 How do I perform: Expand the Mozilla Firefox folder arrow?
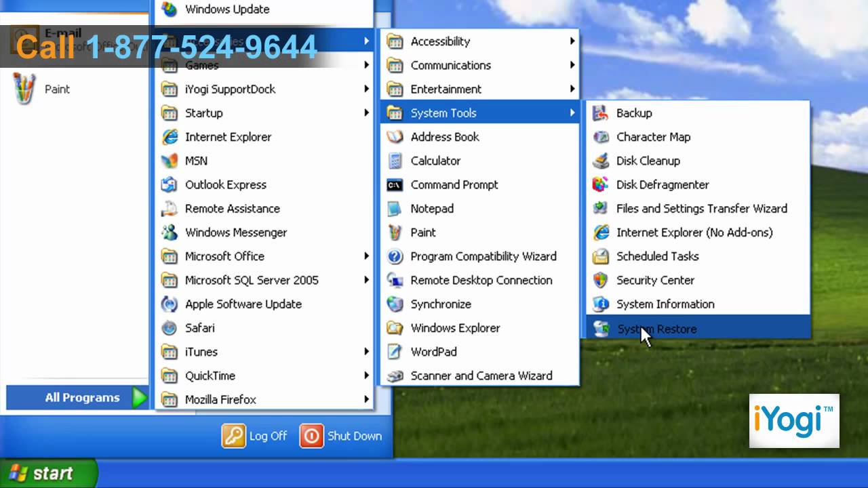pos(366,400)
